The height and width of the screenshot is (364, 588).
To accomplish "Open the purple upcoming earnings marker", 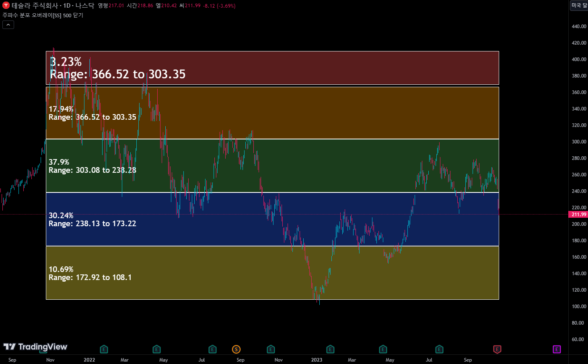I will [x=557, y=349].
